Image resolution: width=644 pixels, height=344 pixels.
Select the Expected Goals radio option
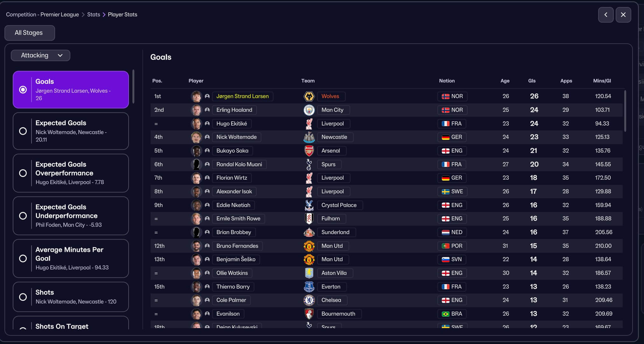23,131
